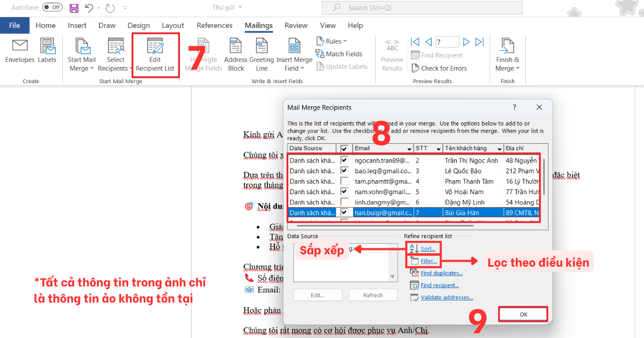The image size is (644, 338).
Task: Open STT column filter arrow
Action: tap(438, 149)
